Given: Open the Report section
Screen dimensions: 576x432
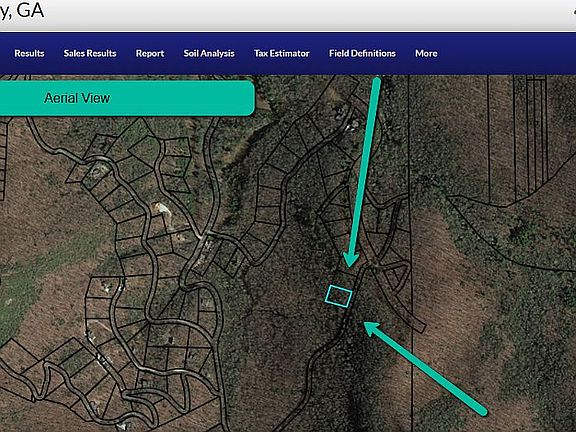Looking at the screenshot, I should (150, 53).
